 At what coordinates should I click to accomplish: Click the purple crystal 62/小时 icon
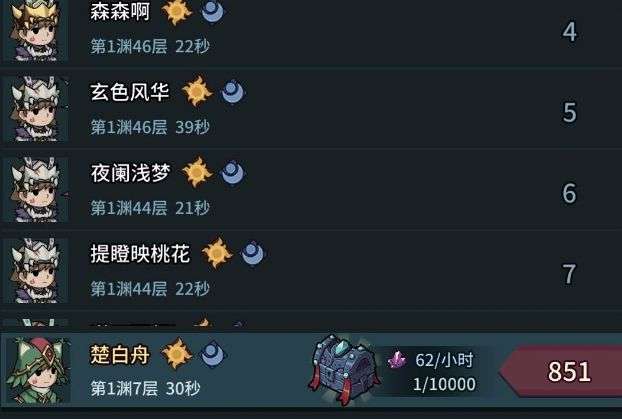point(397,360)
